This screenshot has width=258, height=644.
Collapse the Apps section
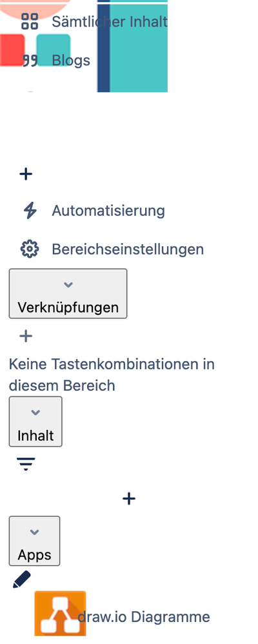pyautogui.click(x=35, y=540)
